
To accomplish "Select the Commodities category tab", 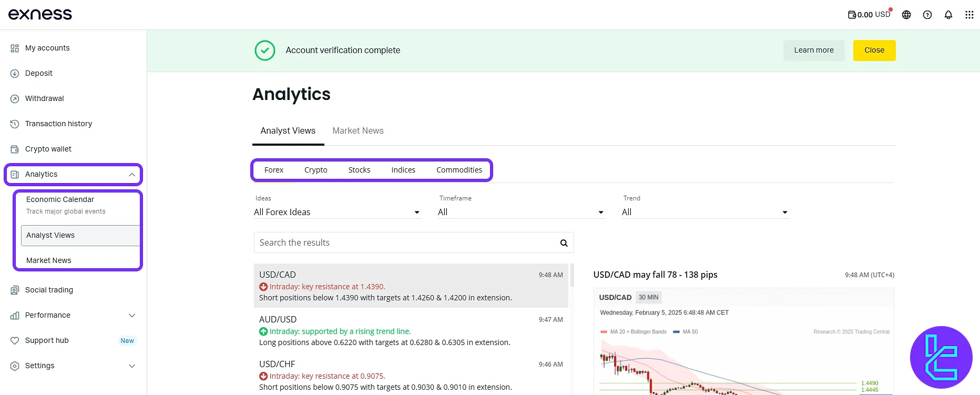I will tap(460, 170).
